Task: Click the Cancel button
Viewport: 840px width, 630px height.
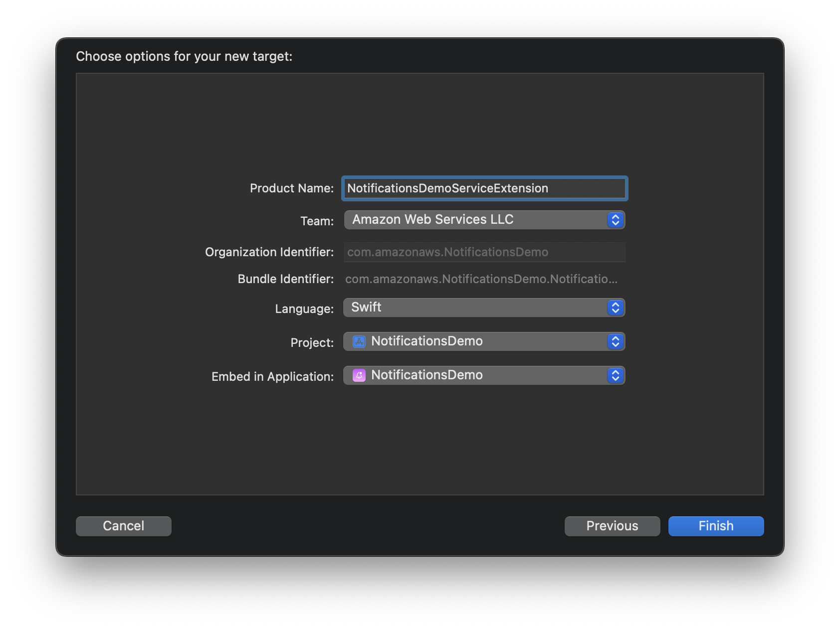Action: [124, 526]
